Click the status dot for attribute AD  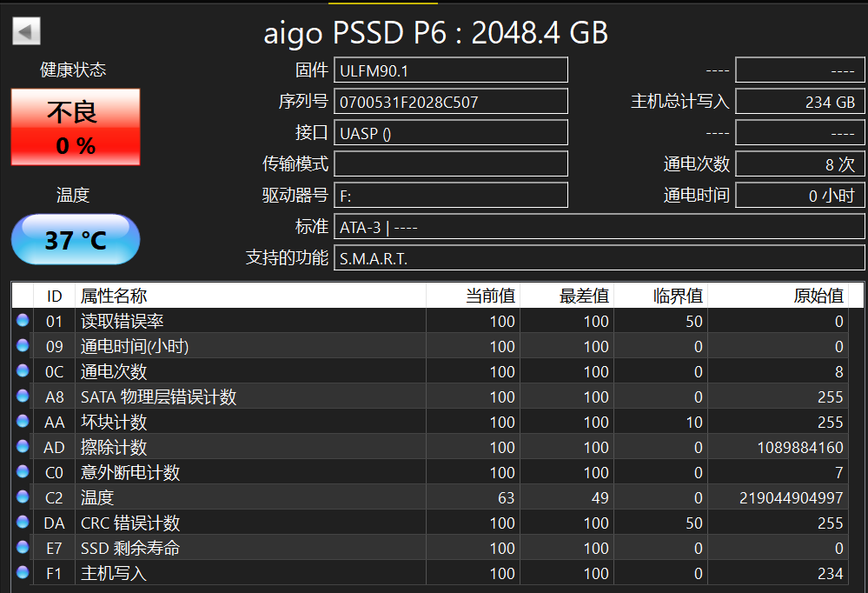click(x=23, y=446)
